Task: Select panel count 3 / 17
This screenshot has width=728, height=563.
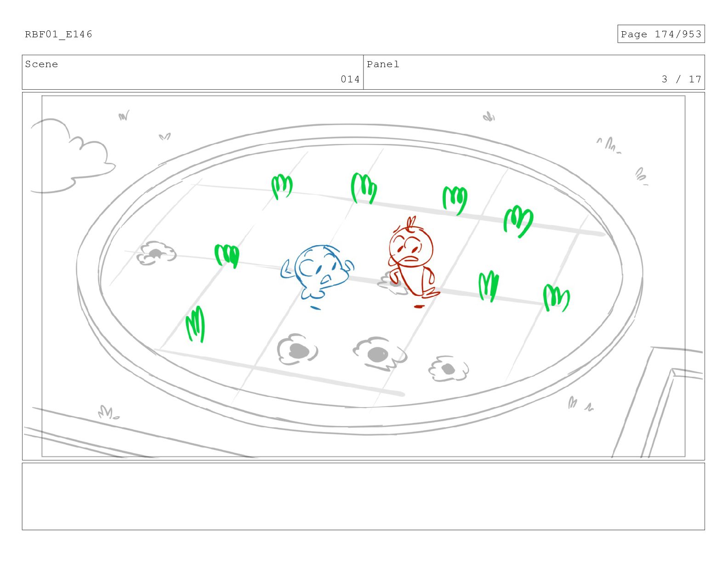Action: tap(682, 79)
